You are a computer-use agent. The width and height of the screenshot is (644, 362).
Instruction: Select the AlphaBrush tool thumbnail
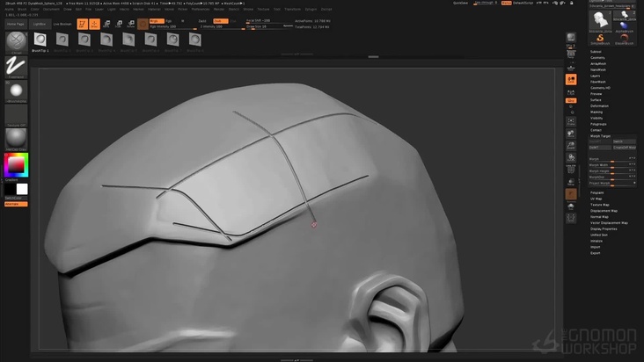pos(625,26)
